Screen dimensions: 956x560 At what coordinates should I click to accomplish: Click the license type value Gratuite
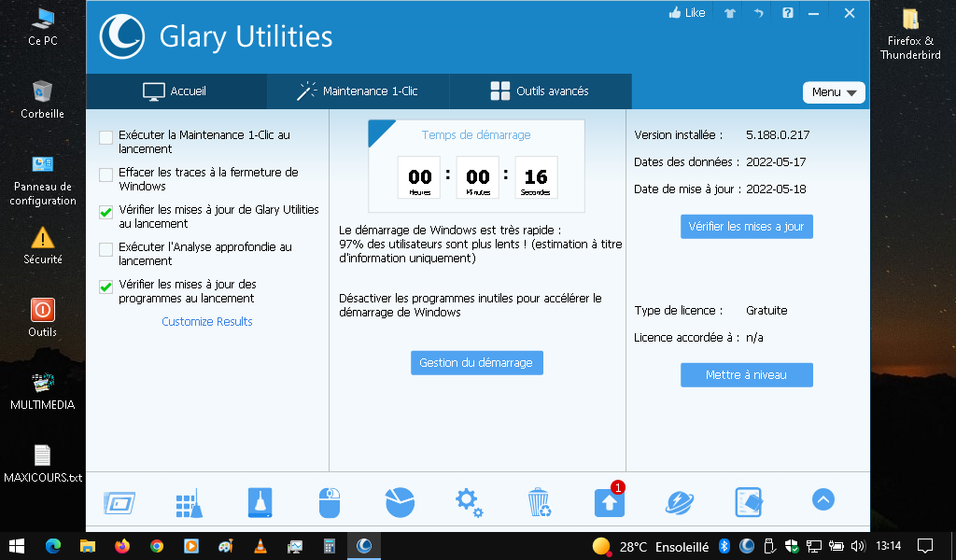766,311
